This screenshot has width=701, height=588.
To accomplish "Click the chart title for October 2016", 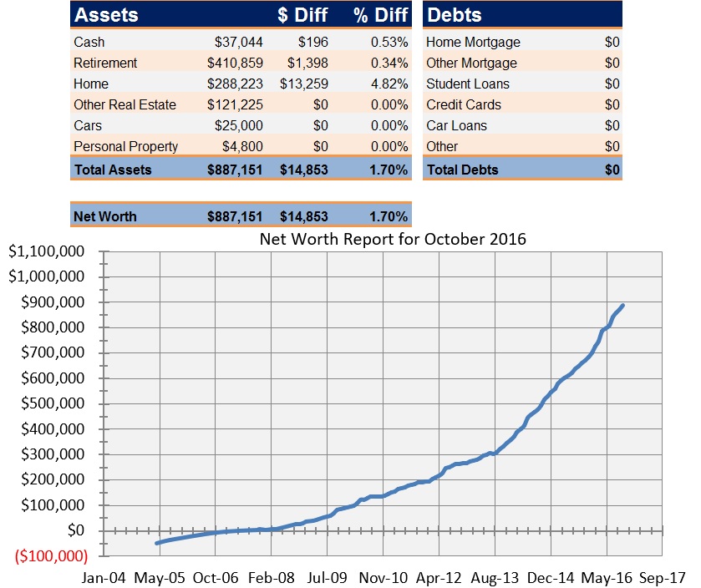I will pos(393,239).
